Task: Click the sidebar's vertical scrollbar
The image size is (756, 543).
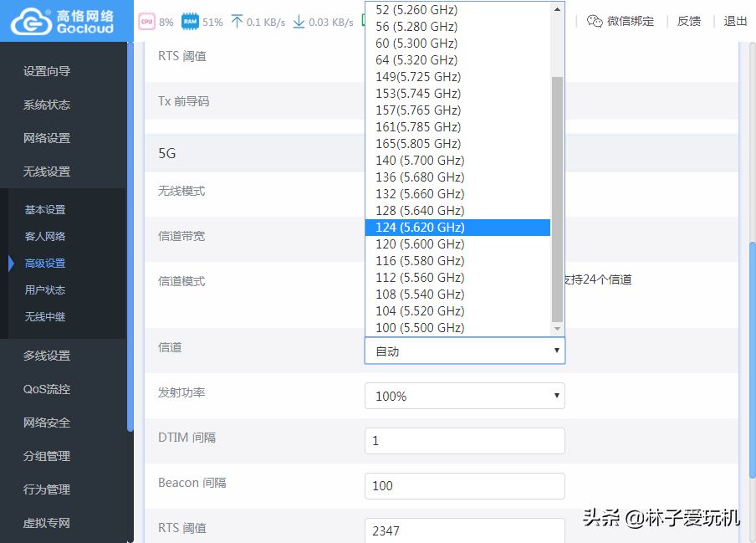Action: point(130,236)
